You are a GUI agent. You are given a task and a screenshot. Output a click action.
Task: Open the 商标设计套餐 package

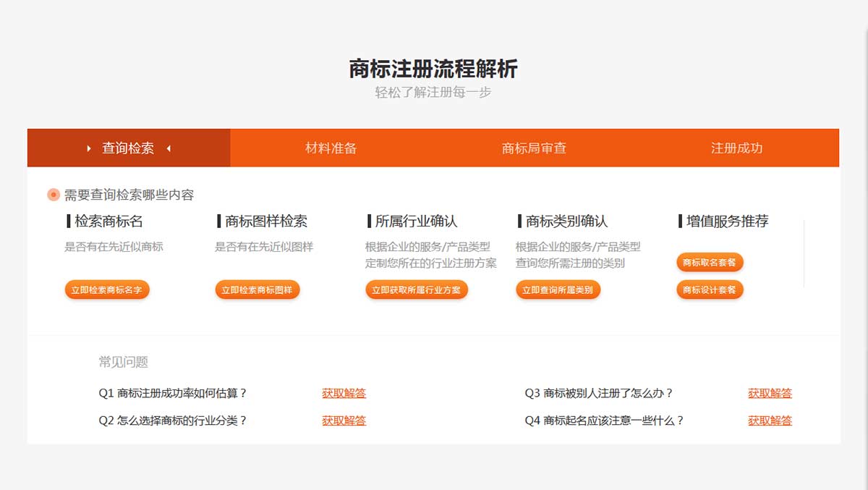(710, 290)
